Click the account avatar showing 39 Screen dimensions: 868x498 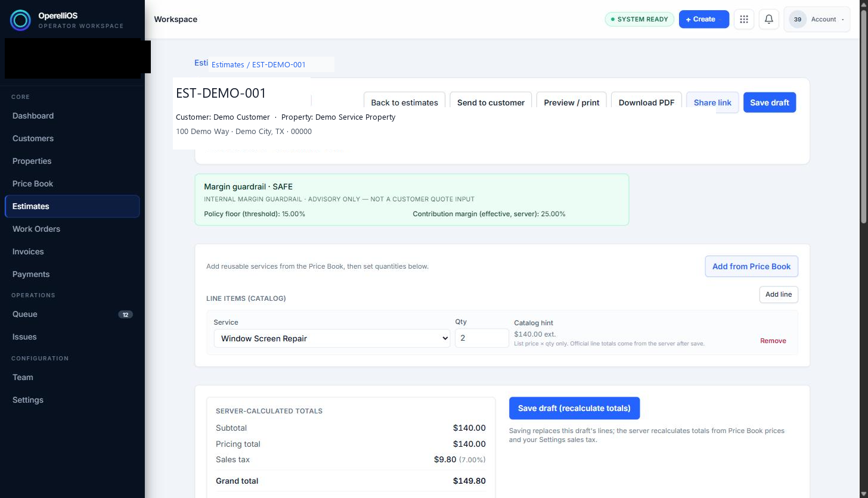(798, 19)
